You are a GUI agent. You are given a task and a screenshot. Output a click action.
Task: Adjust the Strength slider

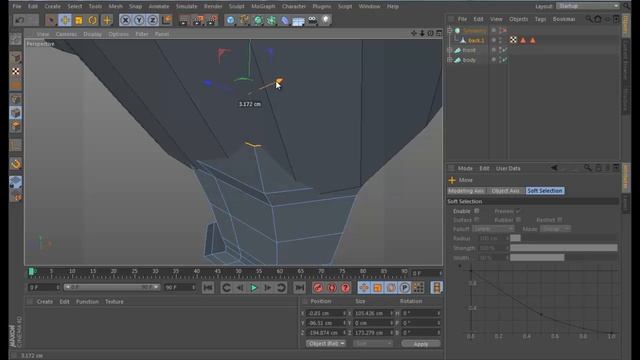564,248
